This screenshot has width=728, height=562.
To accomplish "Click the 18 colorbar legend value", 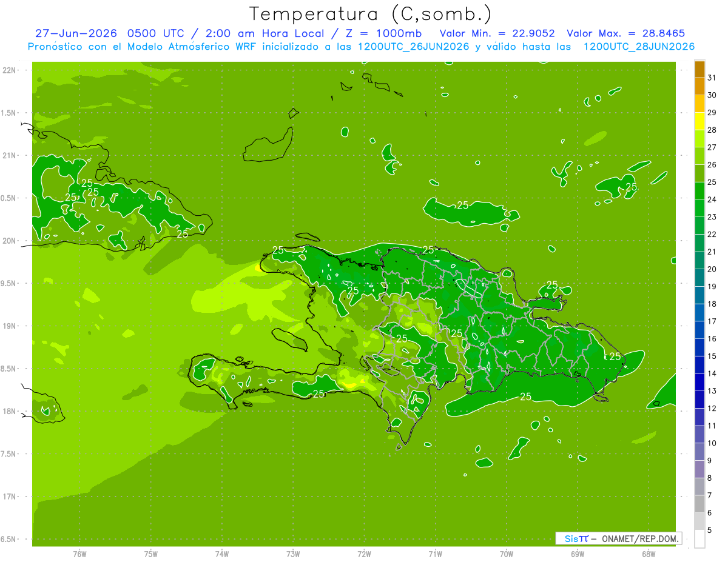I will click(712, 304).
